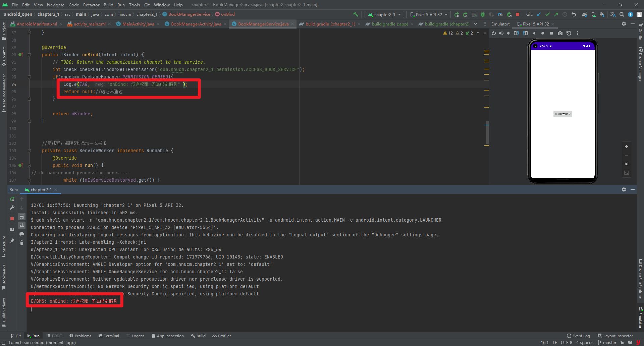Clear the Run console with trash icon
Image resolution: width=644 pixels, height=346 pixels.
pos(22,243)
